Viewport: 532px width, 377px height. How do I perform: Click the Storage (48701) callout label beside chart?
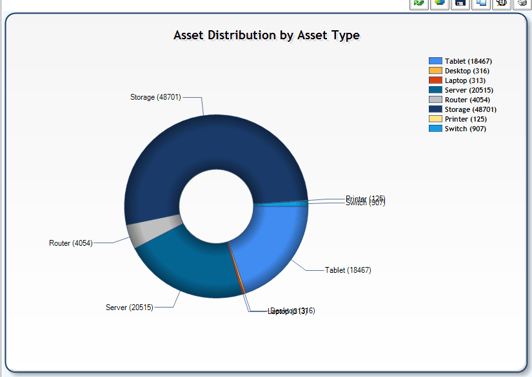(x=155, y=97)
